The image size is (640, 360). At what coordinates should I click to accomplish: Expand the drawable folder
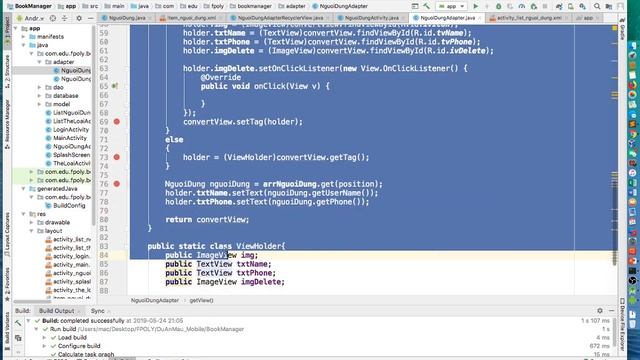point(31,222)
